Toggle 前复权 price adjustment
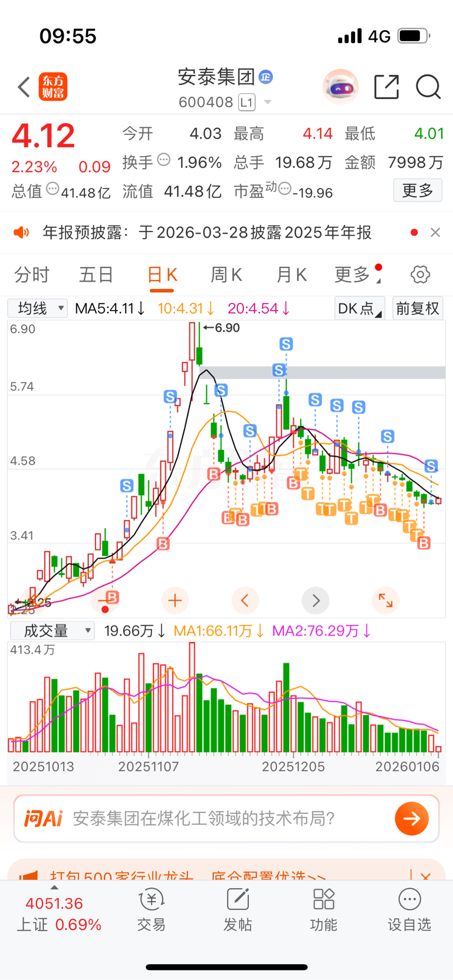The height and width of the screenshot is (980, 453). point(418,308)
